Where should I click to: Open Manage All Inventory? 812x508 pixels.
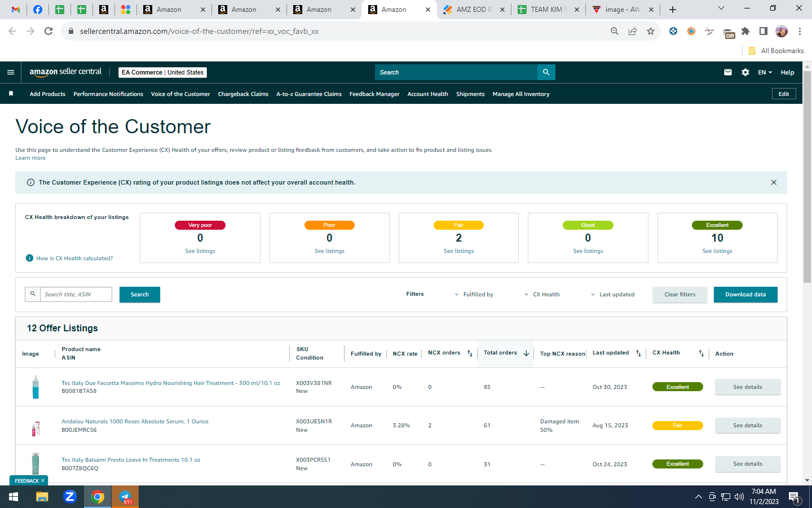[521, 94]
